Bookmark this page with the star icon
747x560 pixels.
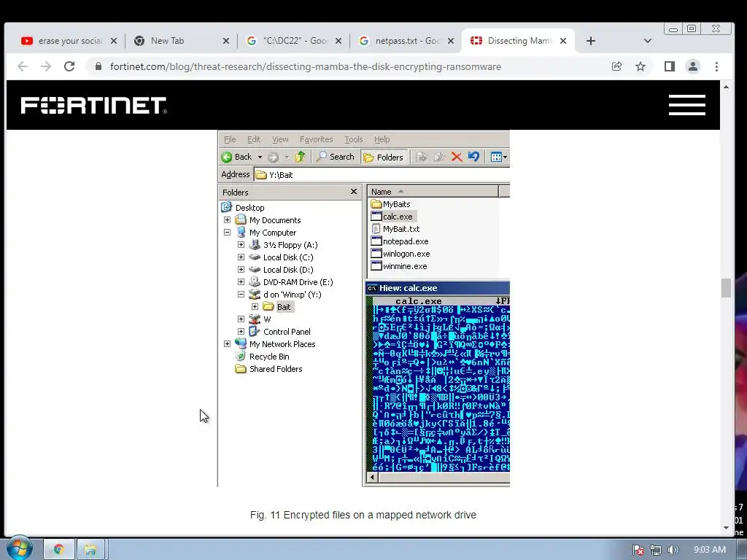coord(640,66)
